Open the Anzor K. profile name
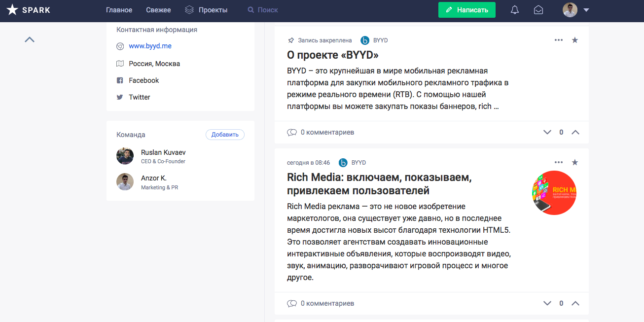The height and width of the screenshot is (322, 644). tap(154, 178)
